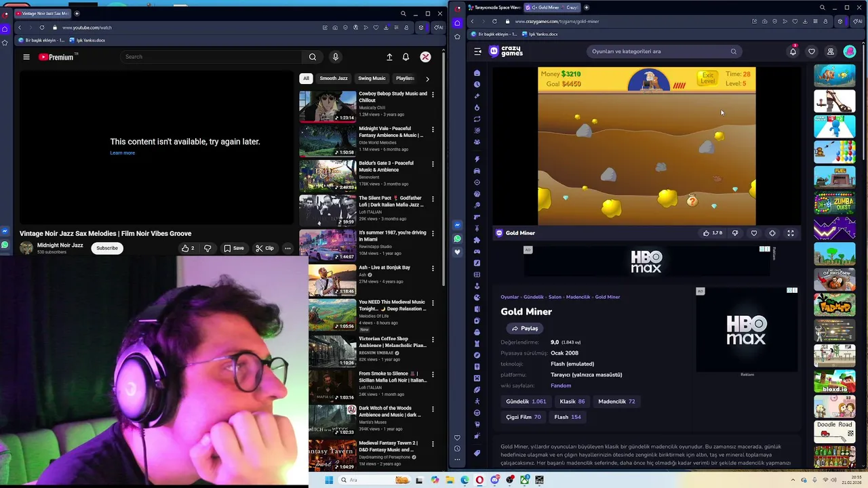Click the CrazyGames logo
Screen dimensions: 868x488
click(506, 52)
